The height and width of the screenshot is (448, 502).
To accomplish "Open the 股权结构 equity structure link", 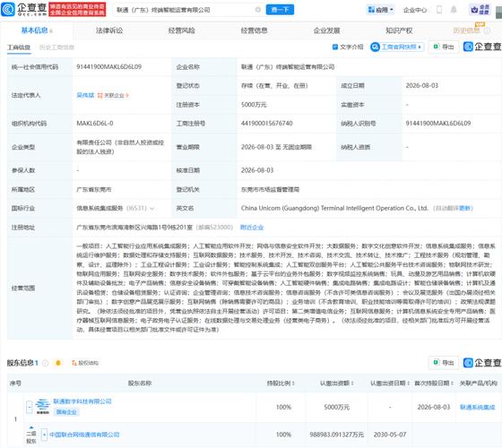I will pyautogui.click(x=85, y=363).
